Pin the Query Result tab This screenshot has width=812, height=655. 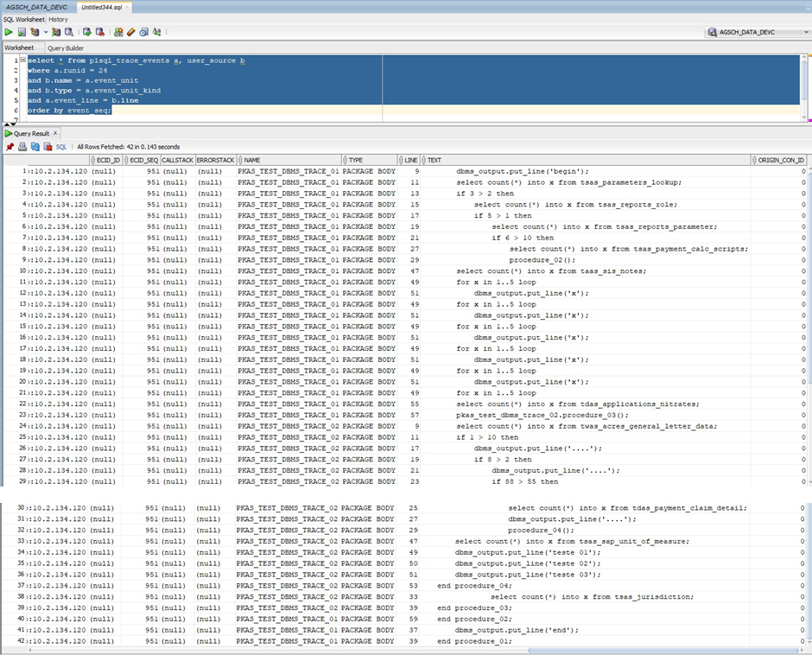click(x=10, y=147)
